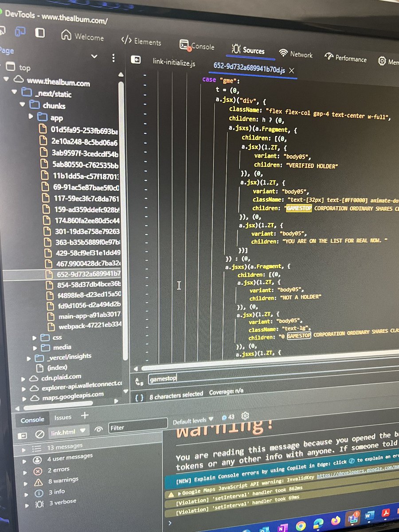
Task: Open the link-initialize.js file tab
Action: pyautogui.click(x=174, y=63)
